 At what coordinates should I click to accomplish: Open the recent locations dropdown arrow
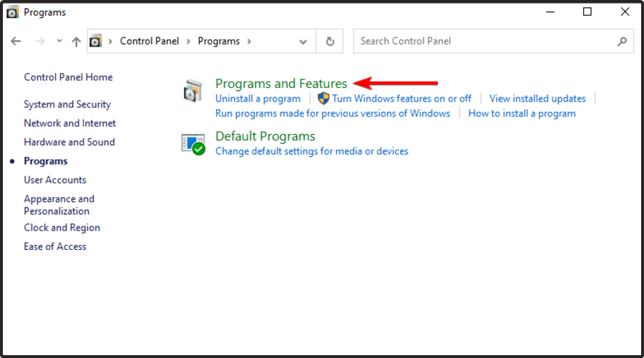(x=59, y=41)
